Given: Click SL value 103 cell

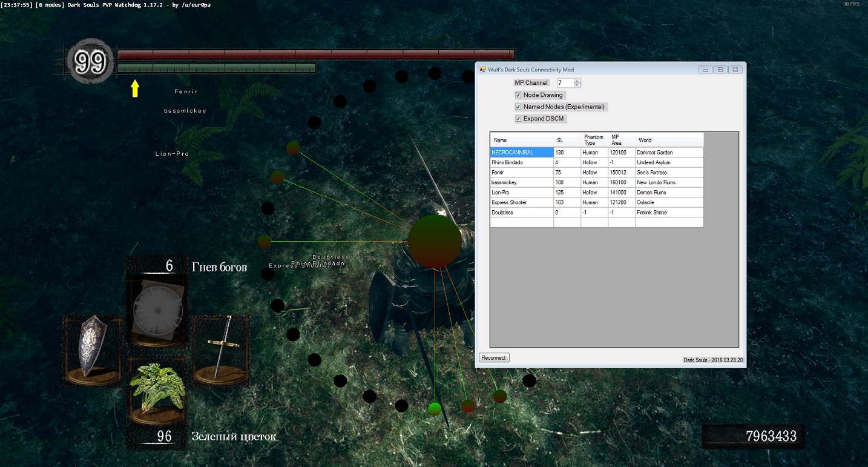Looking at the screenshot, I should (567, 202).
